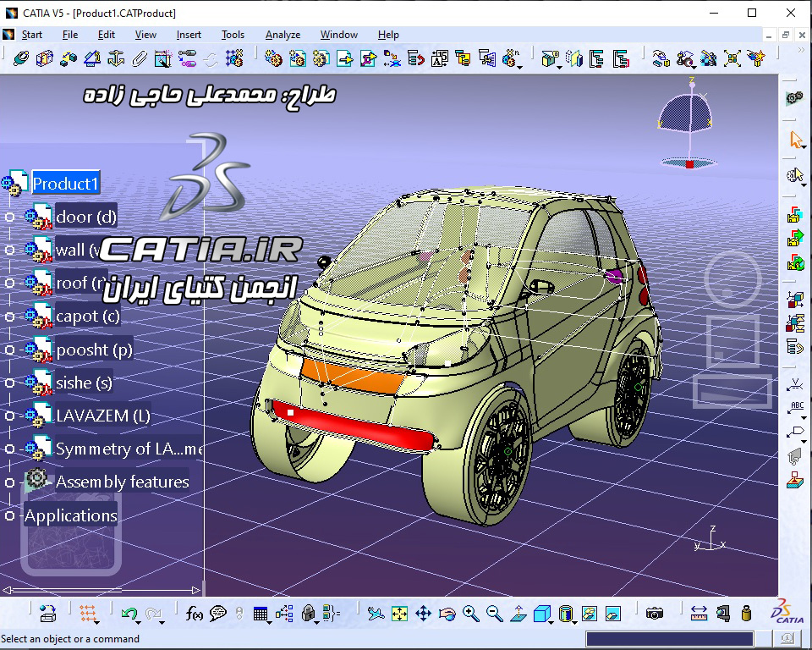The width and height of the screenshot is (812, 650).
Task: Click the Generate Numbering icon
Action: [x=440, y=58]
